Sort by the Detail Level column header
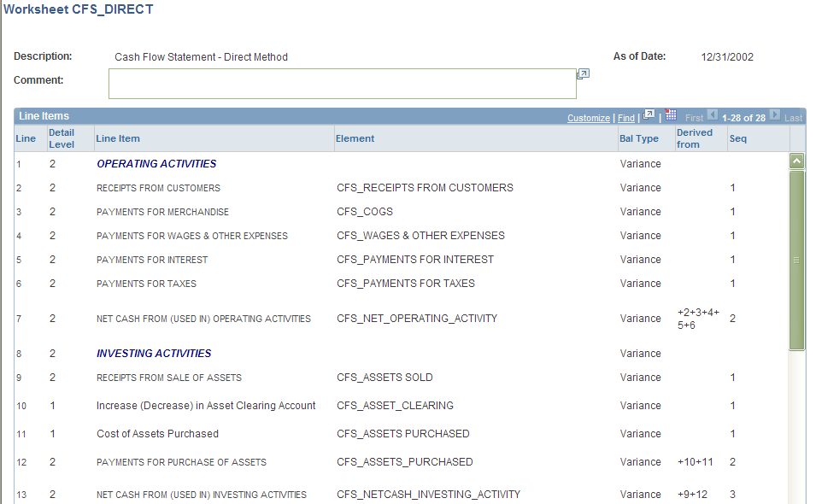This screenshot has height=504, width=816. point(62,138)
